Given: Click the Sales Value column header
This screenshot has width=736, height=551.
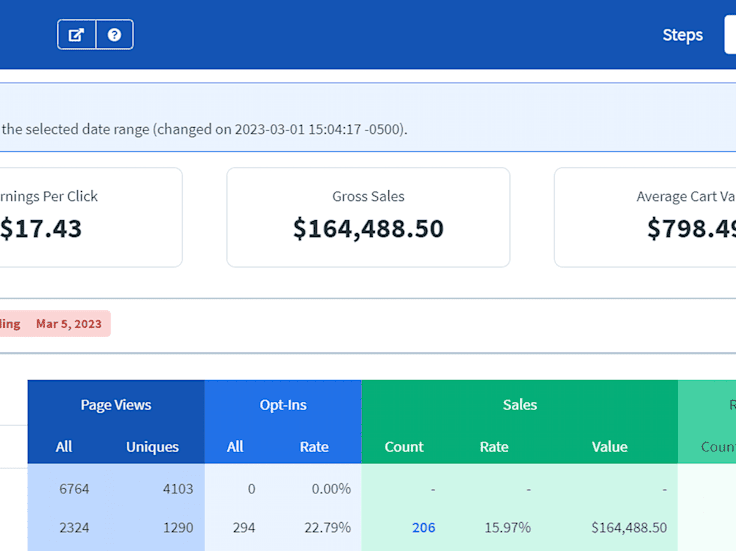Looking at the screenshot, I should pos(609,447).
